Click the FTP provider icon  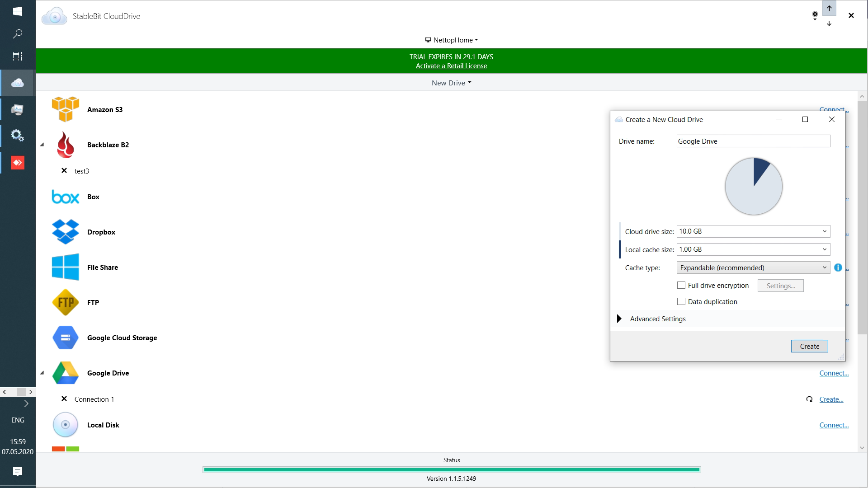point(66,302)
